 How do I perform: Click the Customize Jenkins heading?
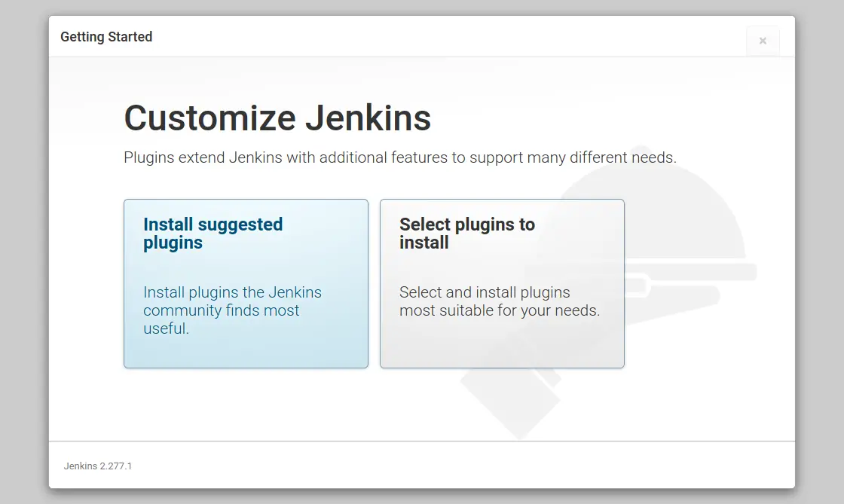[277, 118]
